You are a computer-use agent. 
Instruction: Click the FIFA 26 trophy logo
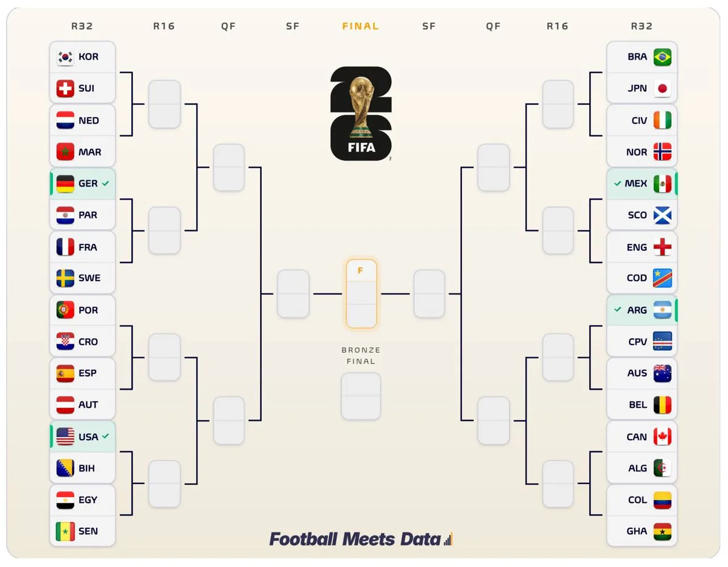(361, 114)
